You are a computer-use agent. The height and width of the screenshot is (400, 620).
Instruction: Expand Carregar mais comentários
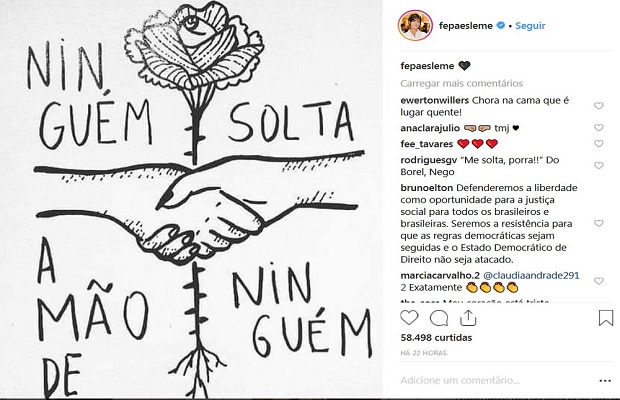[461, 83]
